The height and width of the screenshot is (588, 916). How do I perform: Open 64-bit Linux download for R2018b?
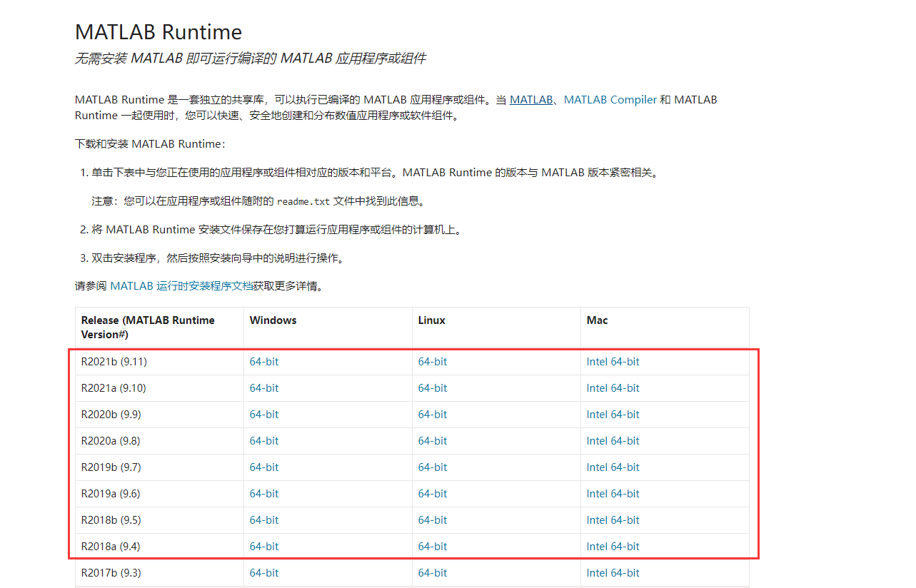click(432, 519)
